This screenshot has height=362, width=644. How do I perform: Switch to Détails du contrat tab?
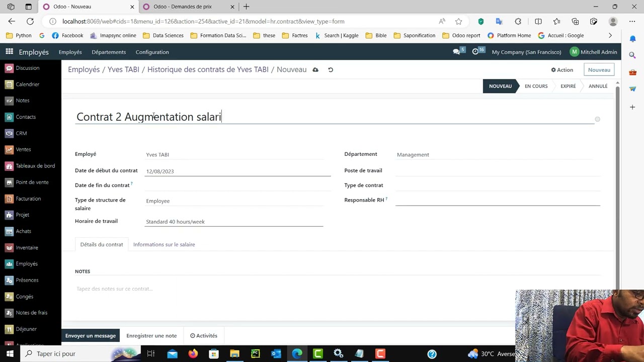102,244
